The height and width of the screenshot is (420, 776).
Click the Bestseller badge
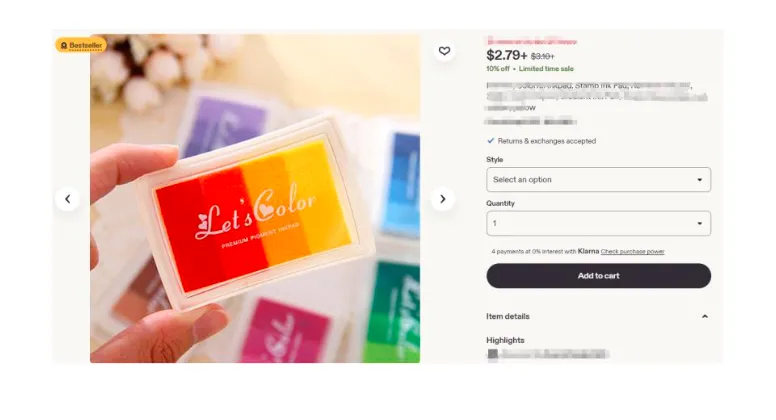[81, 45]
